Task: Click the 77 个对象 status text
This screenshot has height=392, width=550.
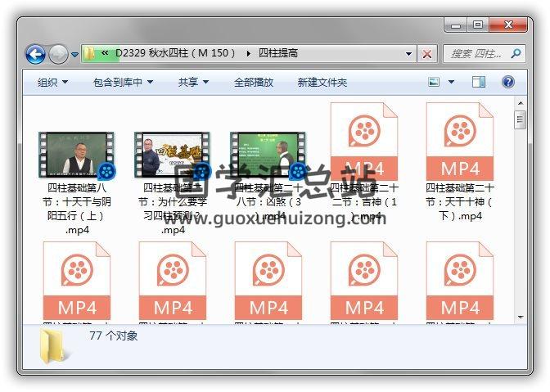Action: [113, 336]
